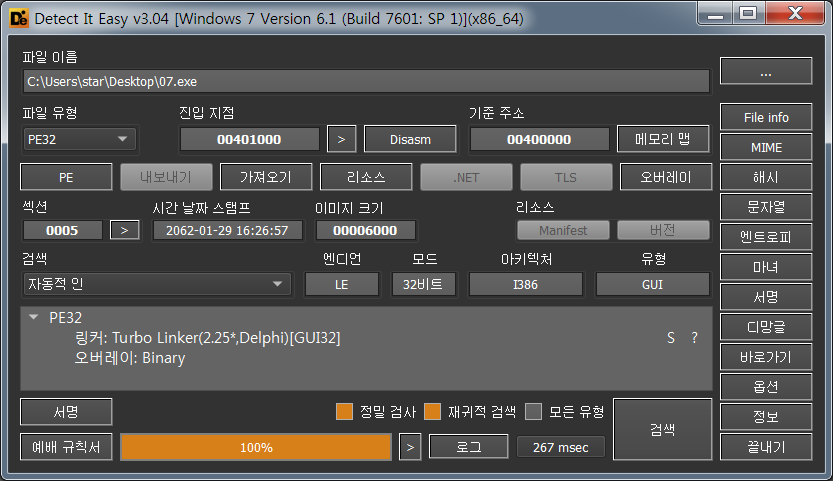Click the section count field 0005
833x481 pixels.
[x=62, y=230]
